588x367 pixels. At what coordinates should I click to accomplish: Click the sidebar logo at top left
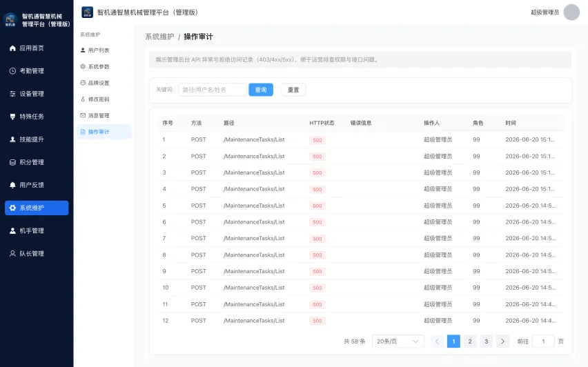coord(10,20)
